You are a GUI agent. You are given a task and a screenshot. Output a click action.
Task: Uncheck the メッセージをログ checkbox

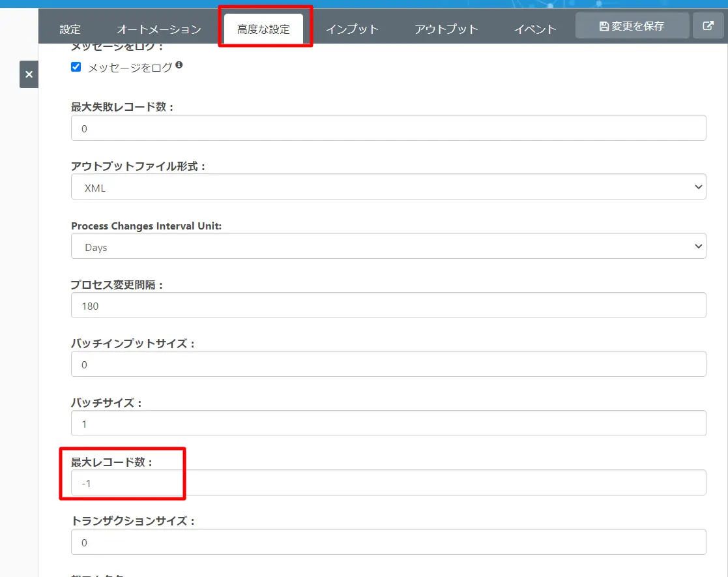[x=76, y=67]
